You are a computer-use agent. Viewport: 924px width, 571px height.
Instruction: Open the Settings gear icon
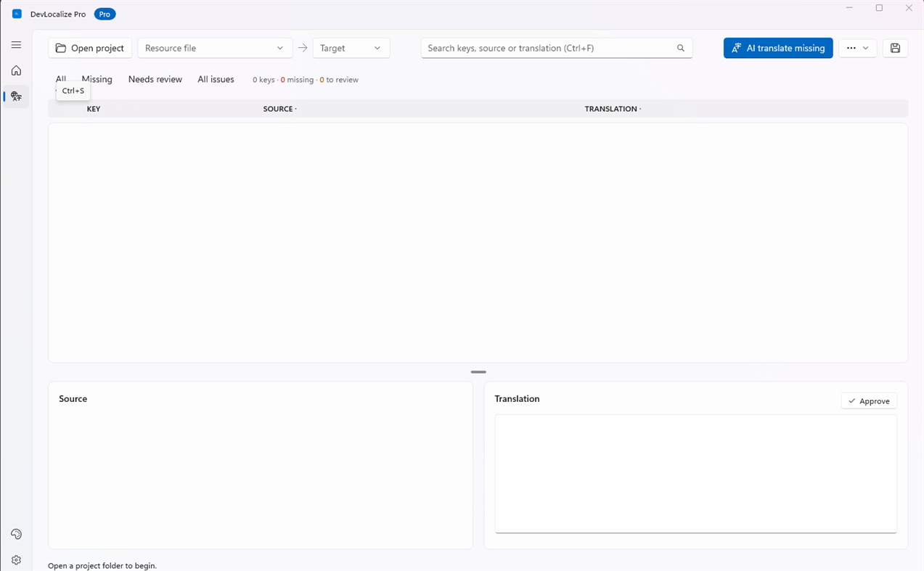(16, 560)
